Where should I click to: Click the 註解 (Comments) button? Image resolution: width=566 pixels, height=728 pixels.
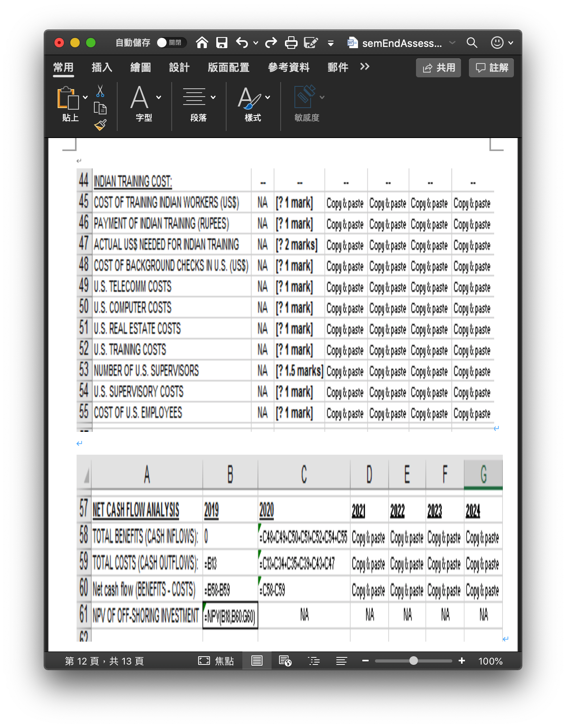click(x=491, y=68)
